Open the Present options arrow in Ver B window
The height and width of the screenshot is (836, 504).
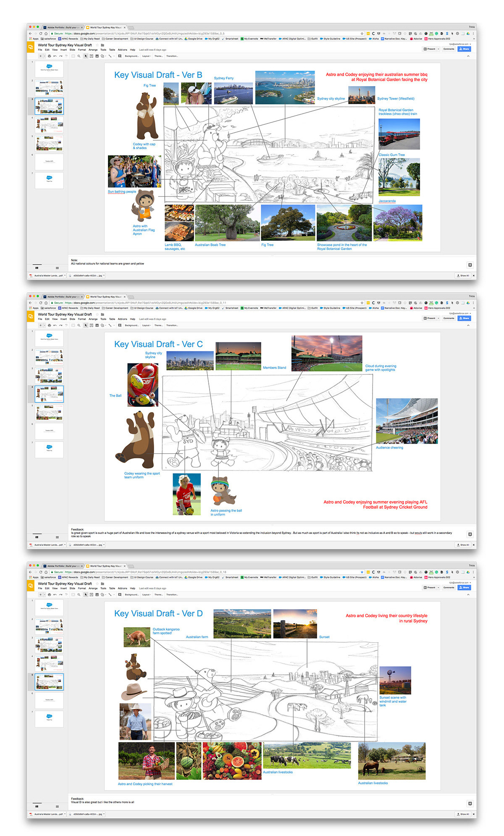[x=438, y=49]
